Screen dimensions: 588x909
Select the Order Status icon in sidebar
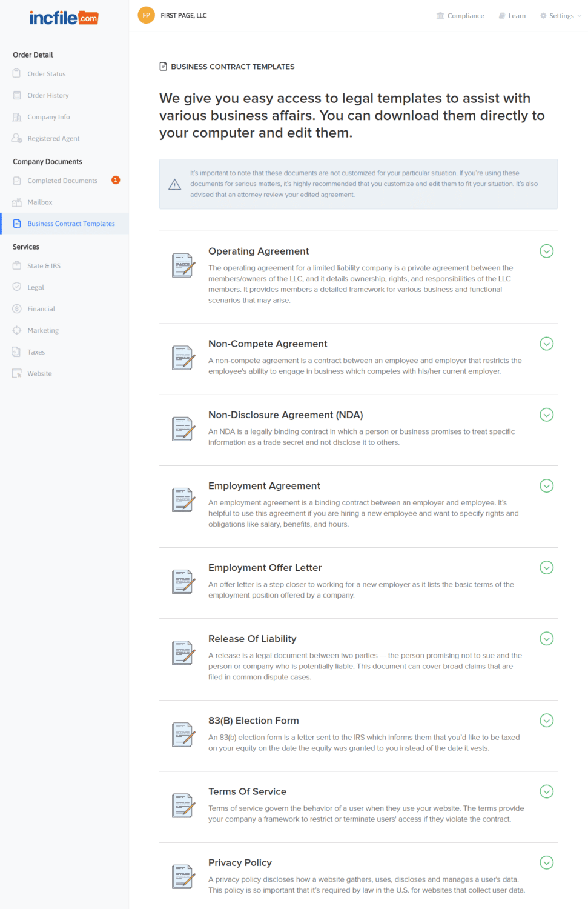click(x=17, y=73)
